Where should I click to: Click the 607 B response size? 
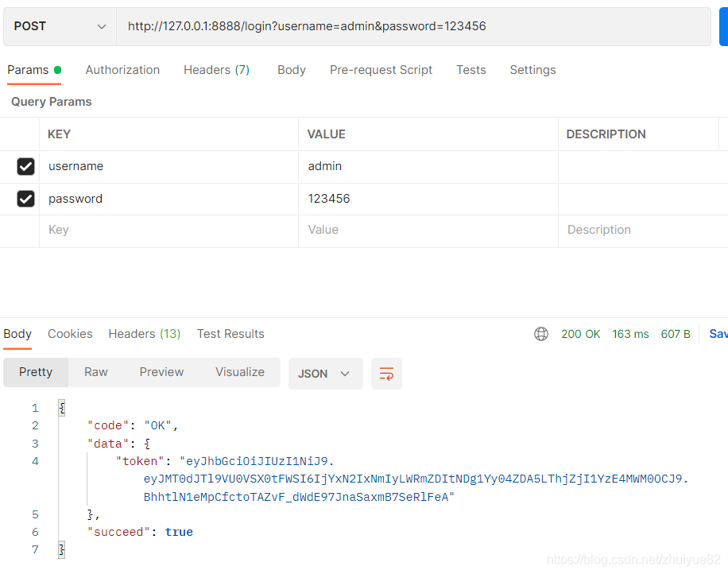pyautogui.click(x=675, y=334)
